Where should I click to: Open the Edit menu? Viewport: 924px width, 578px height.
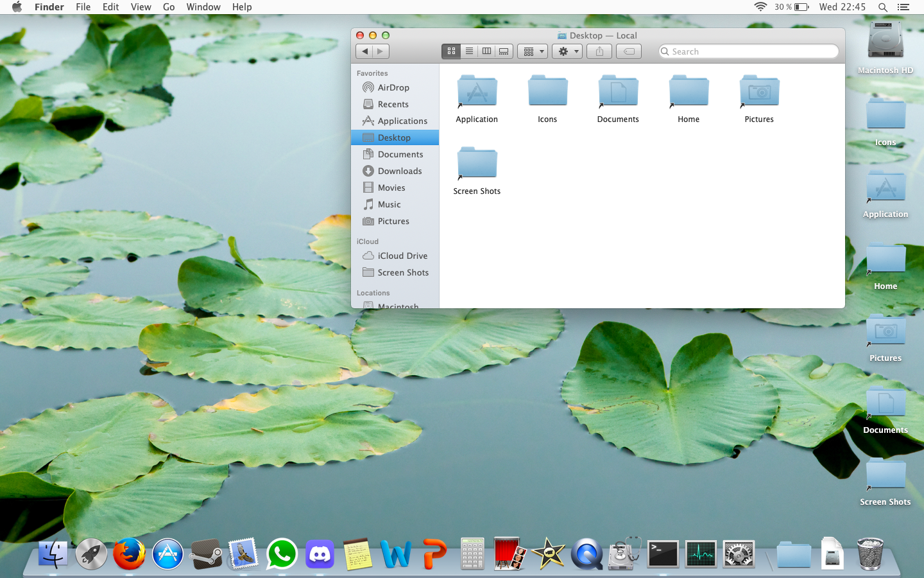[111, 7]
